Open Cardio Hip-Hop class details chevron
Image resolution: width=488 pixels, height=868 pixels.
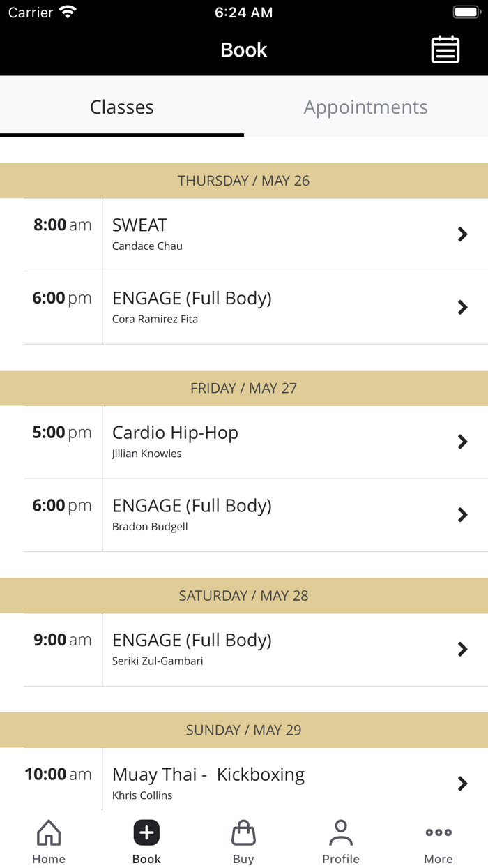click(x=462, y=442)
